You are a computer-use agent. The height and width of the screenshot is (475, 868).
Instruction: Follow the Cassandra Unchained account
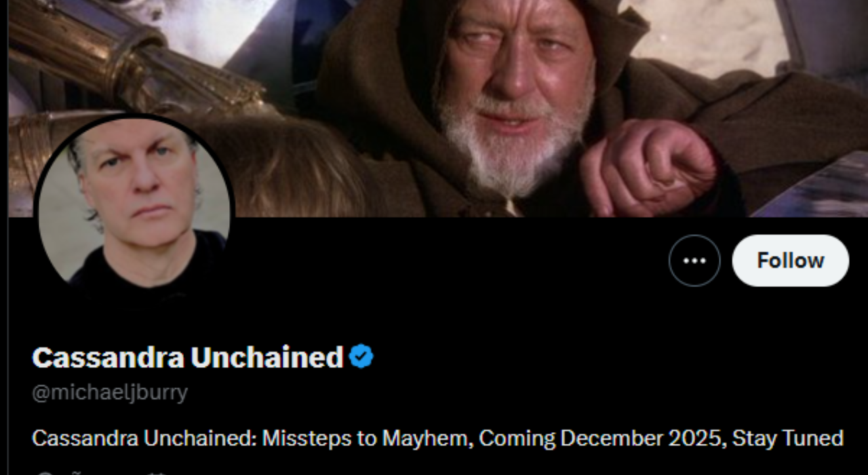coord(791,261)
